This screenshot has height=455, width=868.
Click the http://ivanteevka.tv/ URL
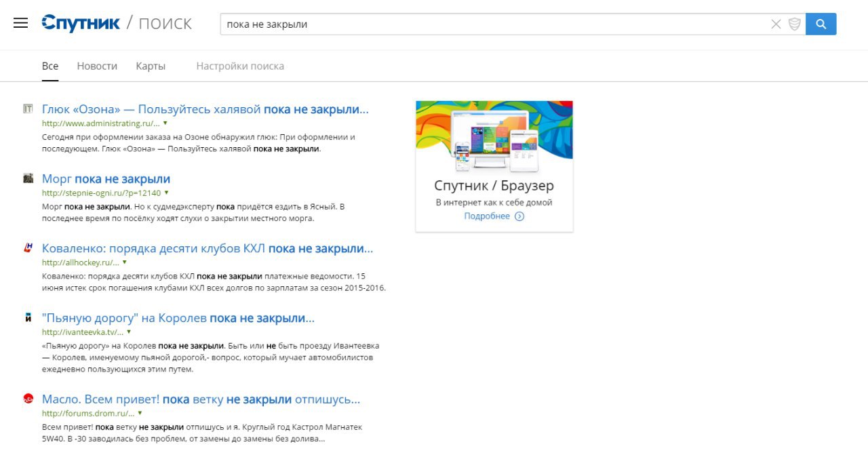pyautogui.click(x=83, y=332)
